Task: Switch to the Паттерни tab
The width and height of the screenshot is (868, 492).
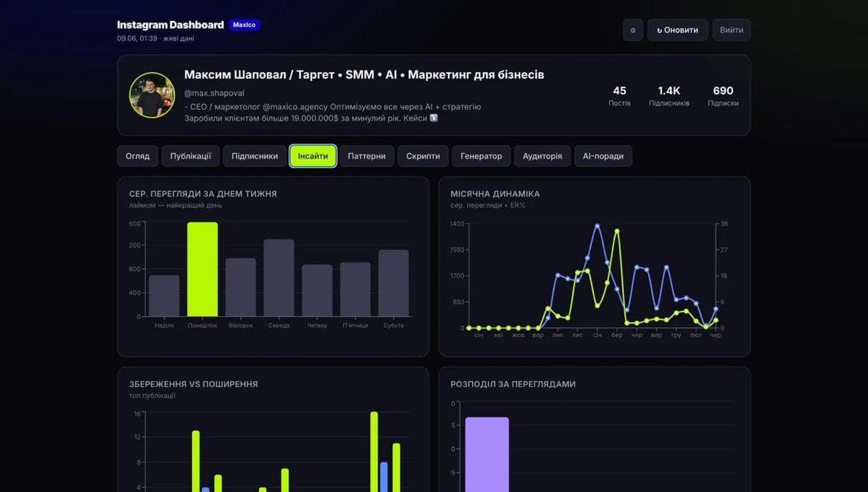Action: pos(367,156)
